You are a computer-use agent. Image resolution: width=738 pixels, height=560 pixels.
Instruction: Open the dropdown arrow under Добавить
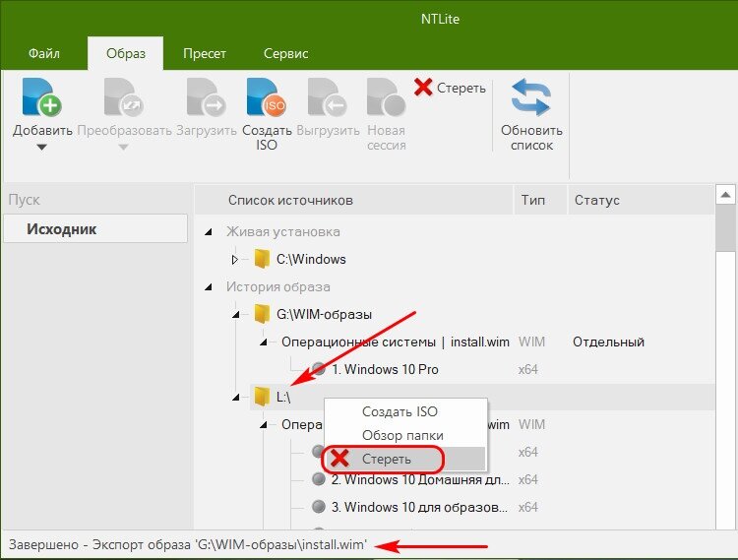click(42, 148)
